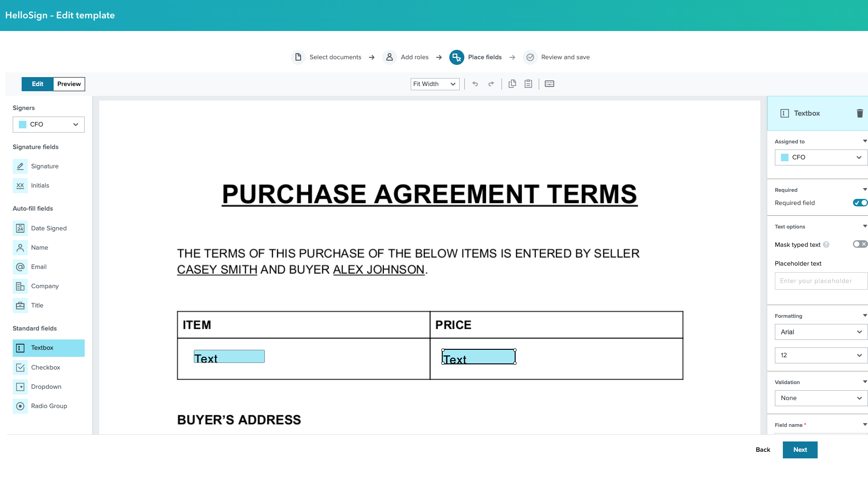Click the undo arrow icon
Screen dimensions: 868x488
pyautogui.click(x=475, y=84)
